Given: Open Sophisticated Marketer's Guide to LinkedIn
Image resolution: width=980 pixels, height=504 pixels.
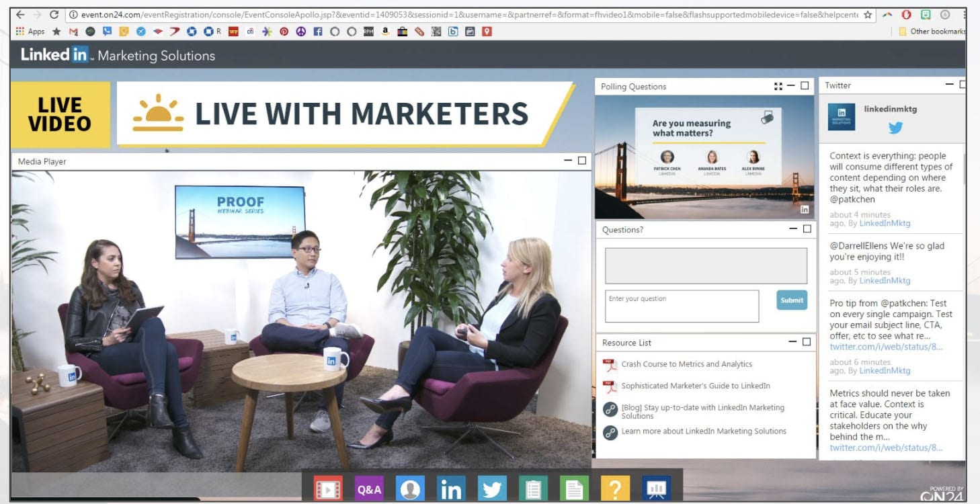Looking at the screenshot, I should (696, 386).
